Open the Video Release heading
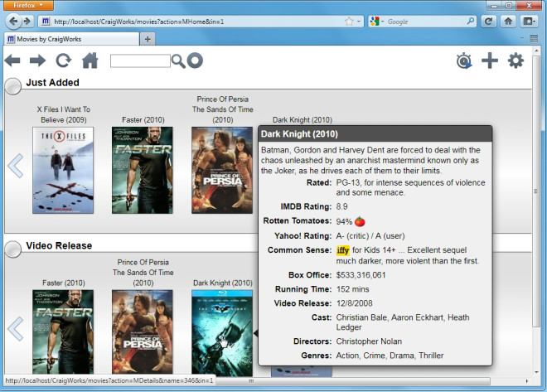 [x=59, y=245]
